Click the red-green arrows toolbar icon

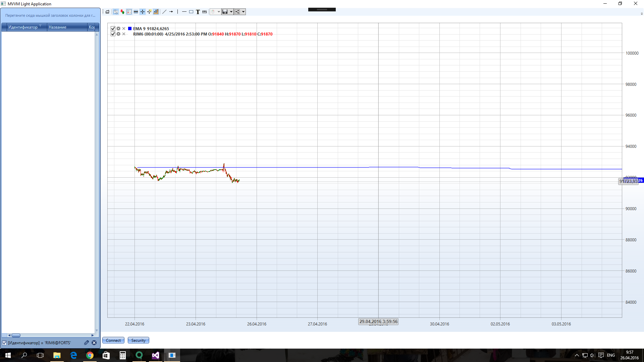122,12
